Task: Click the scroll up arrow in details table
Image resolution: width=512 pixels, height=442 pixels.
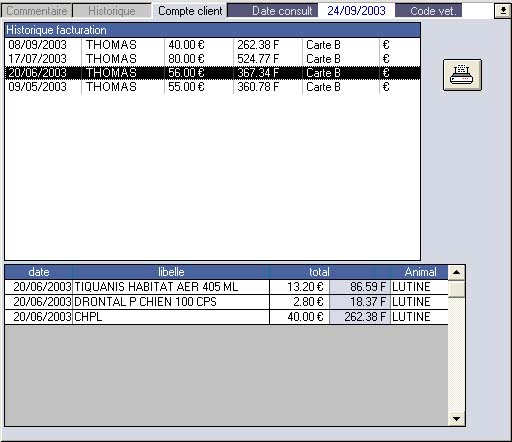Action: (456, 272)
